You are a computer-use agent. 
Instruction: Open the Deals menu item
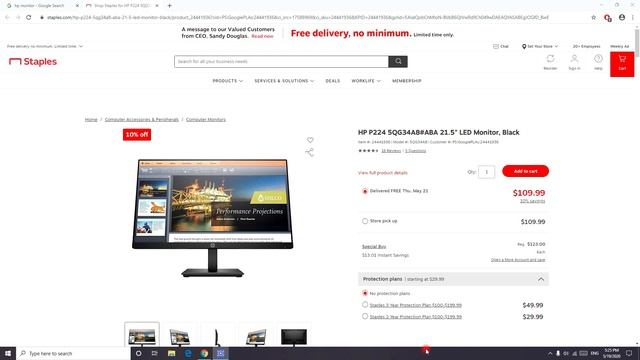coord(333,81)
